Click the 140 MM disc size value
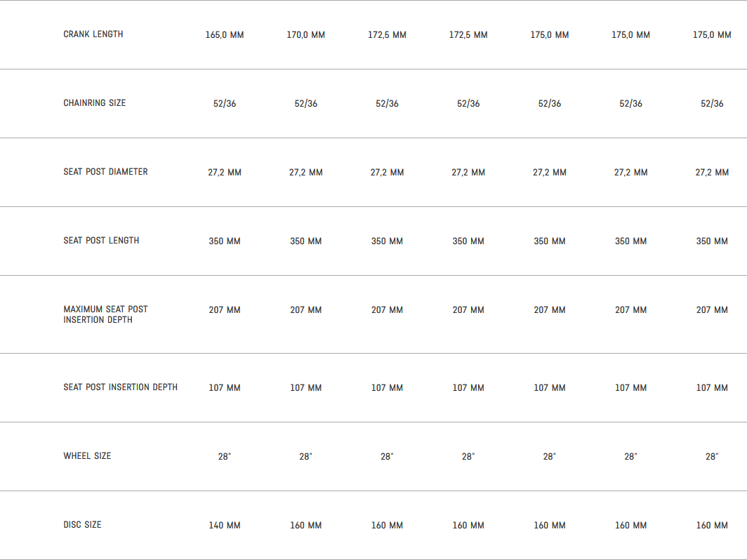This screenshot has width=747, height=560. click(225, 526)
